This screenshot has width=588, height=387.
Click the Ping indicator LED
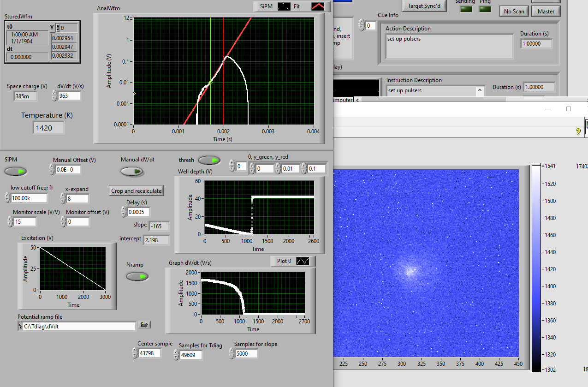(x=485, y=9)
